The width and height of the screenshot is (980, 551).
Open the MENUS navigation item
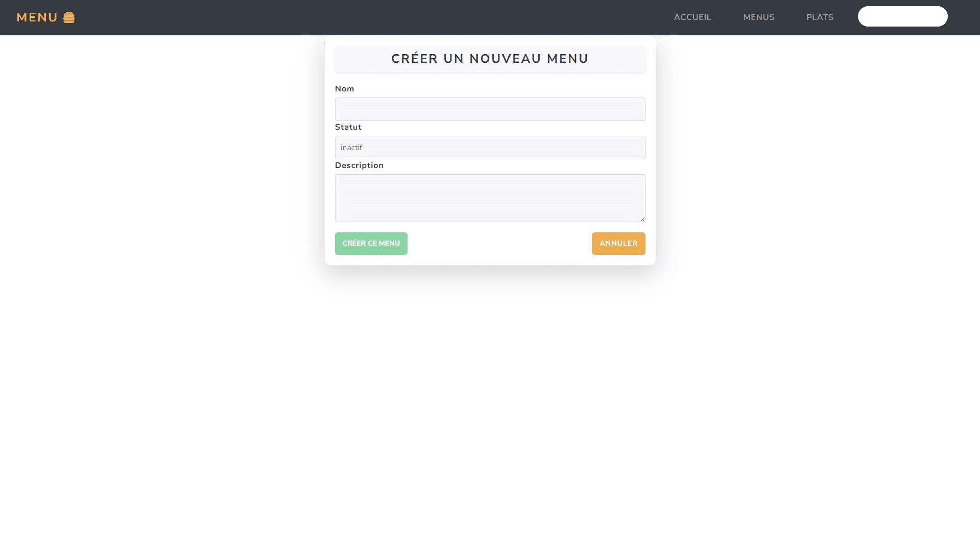click(759, 17)
